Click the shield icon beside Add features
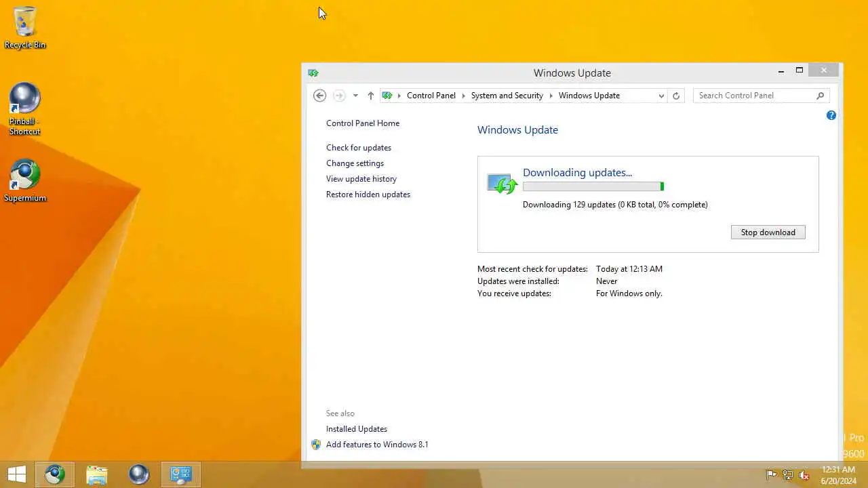 tap(316, 445)
